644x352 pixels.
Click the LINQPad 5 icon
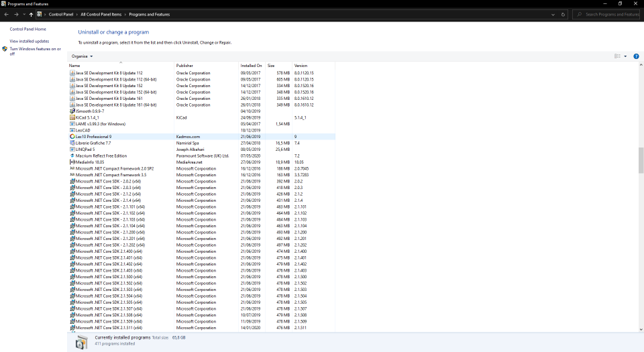[72, 150]
